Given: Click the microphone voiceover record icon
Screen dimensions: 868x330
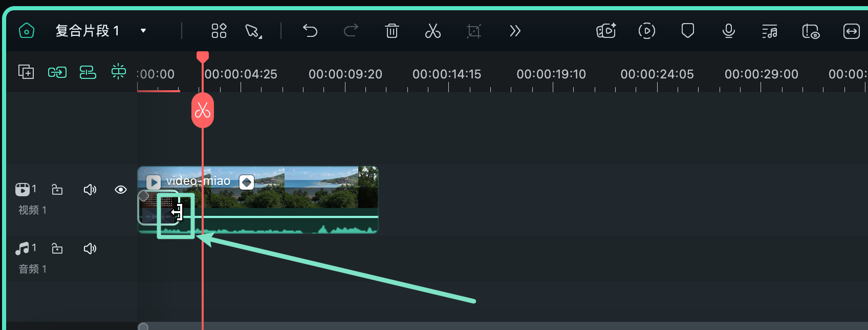Looking at the screenshot, I should (729, 31).
